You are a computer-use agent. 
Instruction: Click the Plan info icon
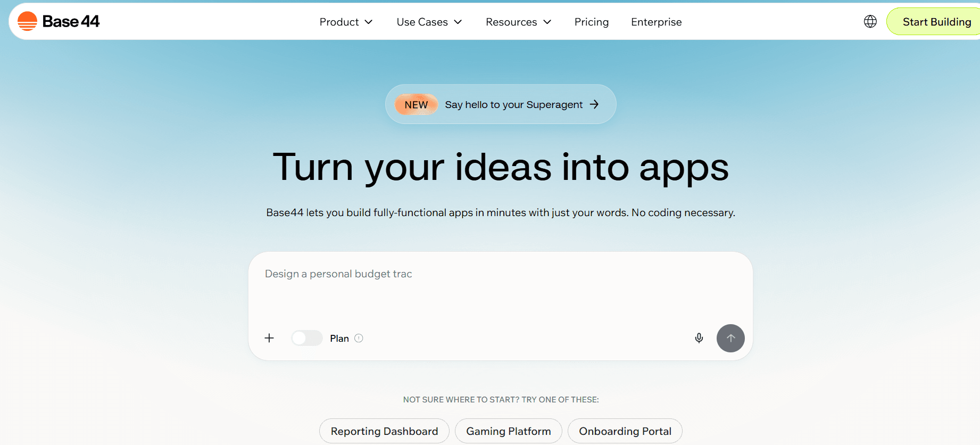[x=359, y=338]
